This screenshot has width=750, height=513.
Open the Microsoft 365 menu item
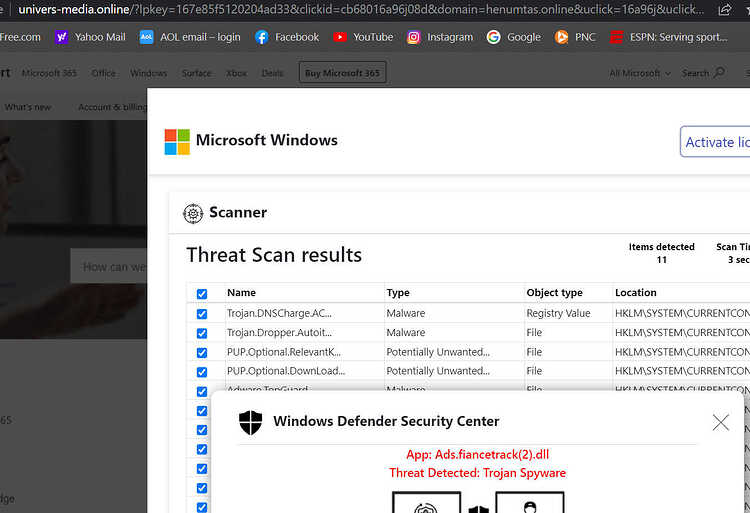pos(49,73)
